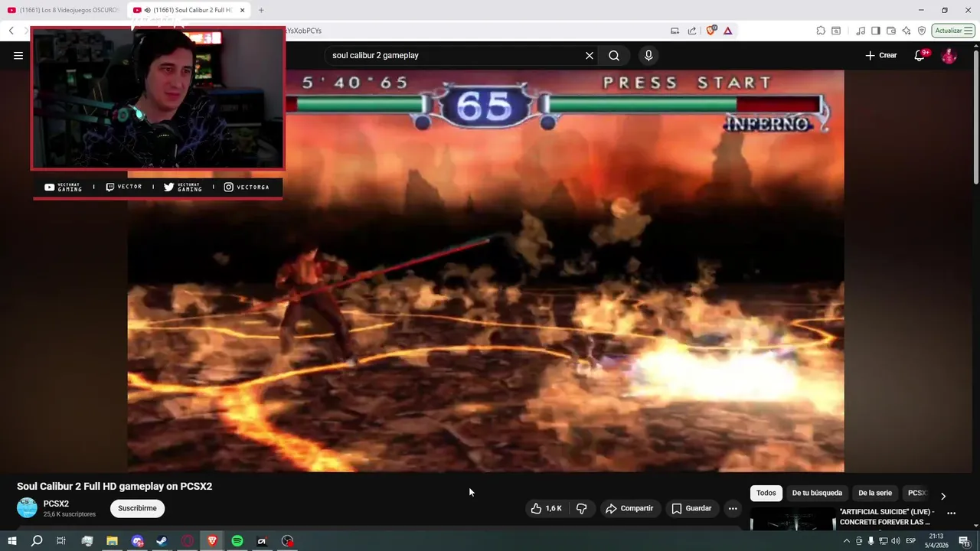Screen dimensions: 980x551
Task: Open the Brave VPN shield icon
Action: [x=922, y=31]
